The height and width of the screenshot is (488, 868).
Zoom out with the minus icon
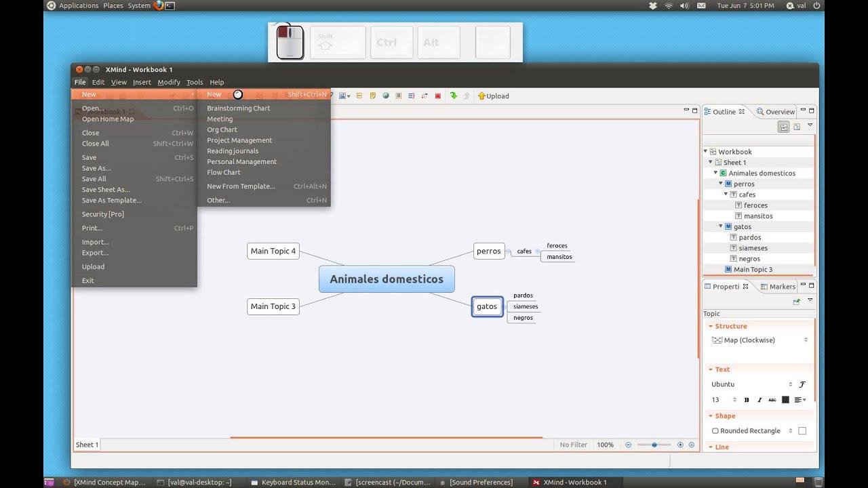pos(629,445)
